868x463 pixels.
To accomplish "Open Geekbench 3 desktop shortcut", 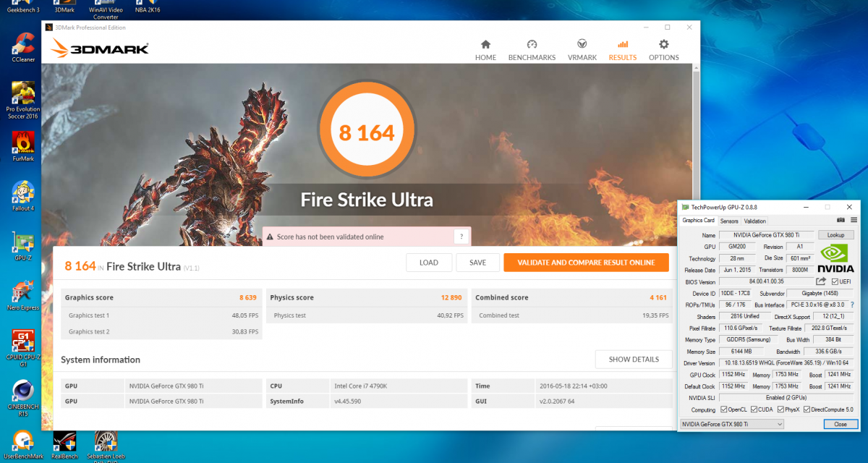I will tap(24, 7).
